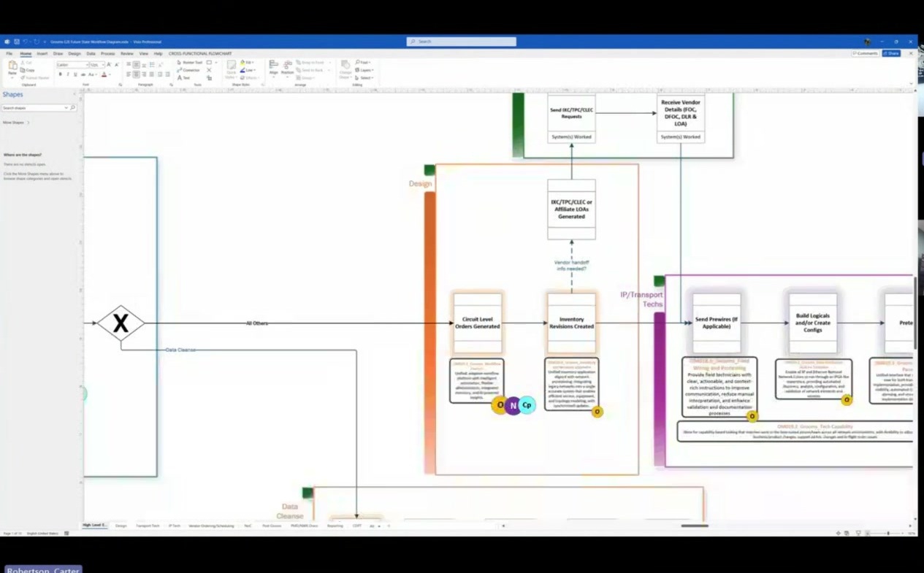924x573 pixels.
Task: Toggle Underline text formatting
Action: (x=75, y=74)
